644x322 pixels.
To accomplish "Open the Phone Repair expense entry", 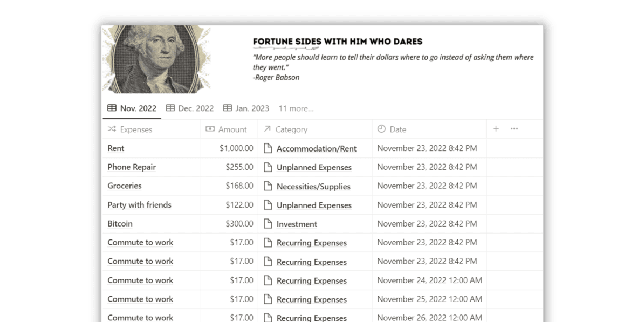I will tap(132, 167).
